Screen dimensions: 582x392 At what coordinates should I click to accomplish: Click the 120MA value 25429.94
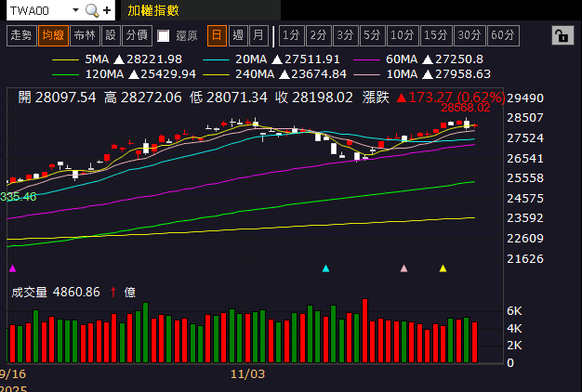(168, 74)
